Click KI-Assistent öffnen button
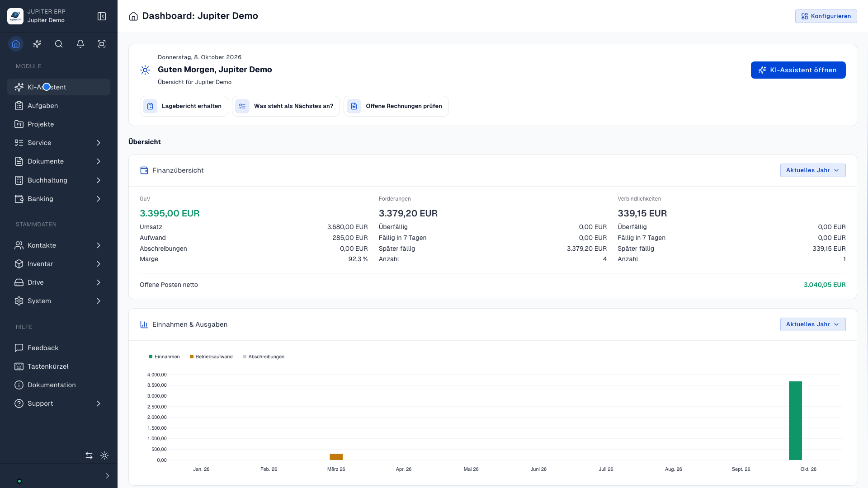Screen dimensions: 868x488 pos(798,70)
